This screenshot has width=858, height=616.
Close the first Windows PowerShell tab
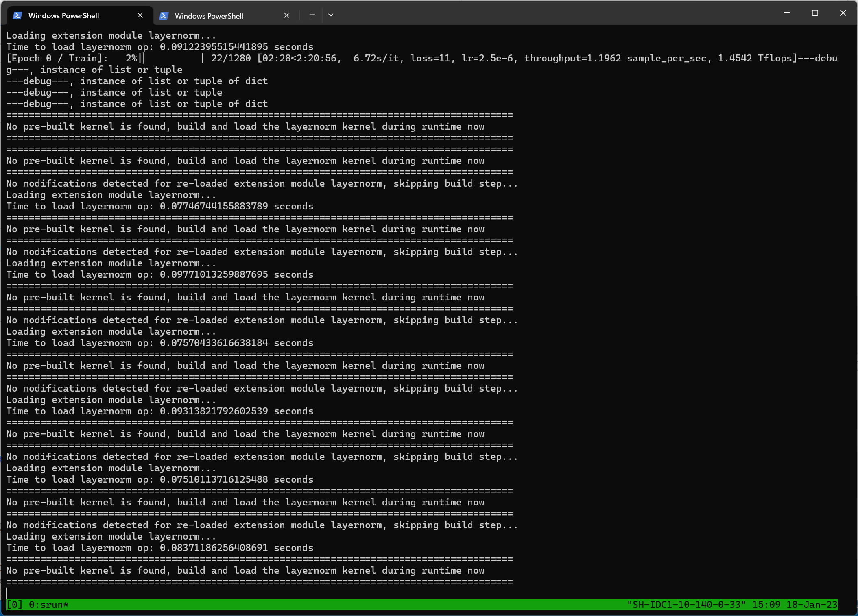click(x=140, y=15)
